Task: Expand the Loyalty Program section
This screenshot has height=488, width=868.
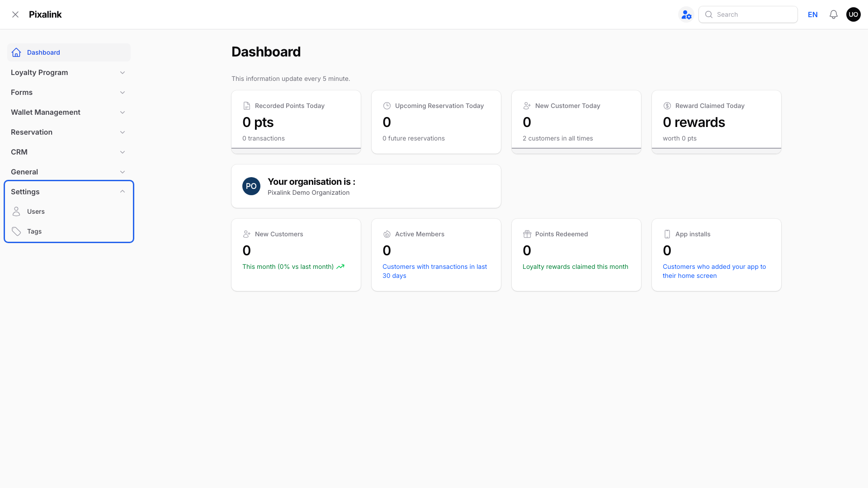Action: pos(69,72)
